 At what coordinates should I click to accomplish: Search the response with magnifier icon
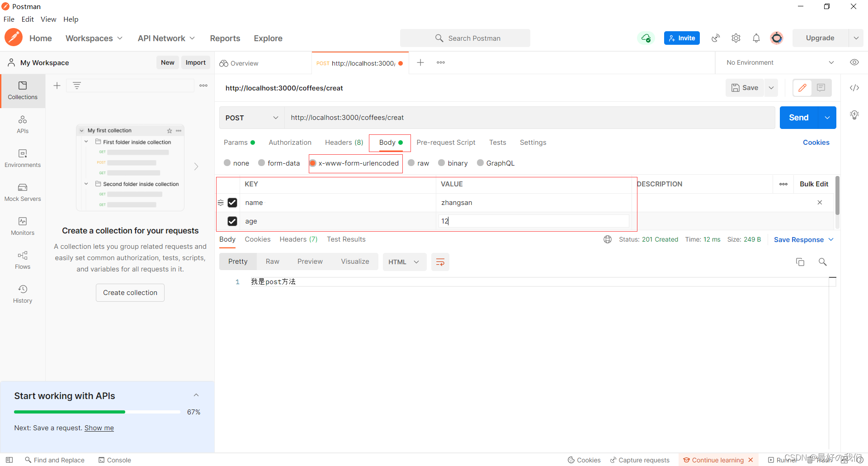823,262
